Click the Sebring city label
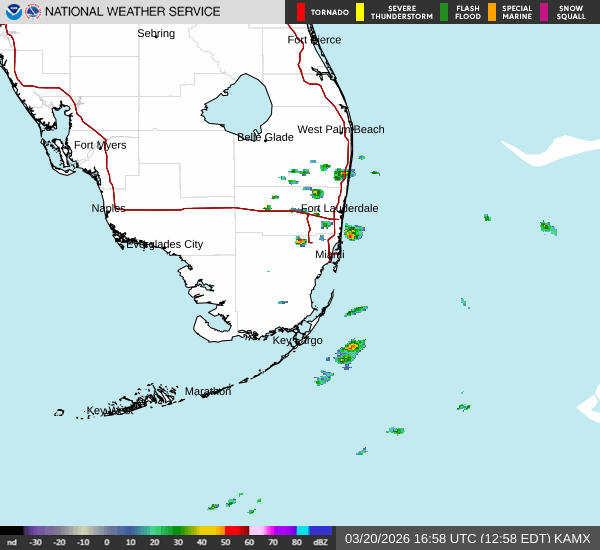Image resolution: width=600 pixels, height=550 pixels. 156,33
